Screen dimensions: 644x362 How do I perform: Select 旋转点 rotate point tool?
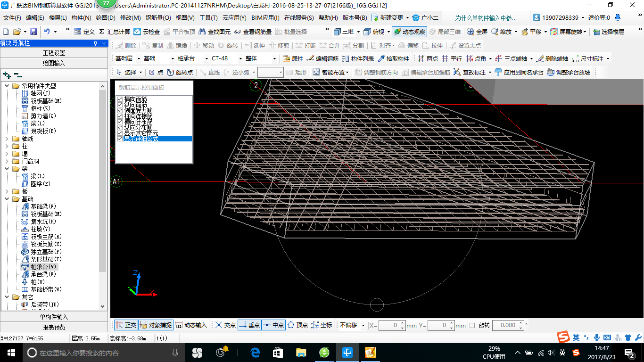(x=180, y=72)
